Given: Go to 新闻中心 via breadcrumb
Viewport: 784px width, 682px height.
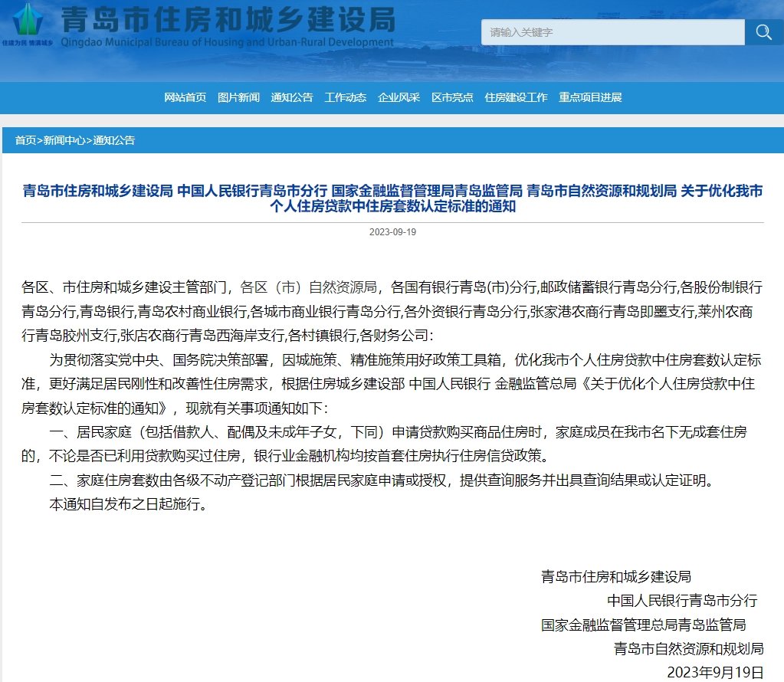Looking at the screenshot, I should [64, 140].
